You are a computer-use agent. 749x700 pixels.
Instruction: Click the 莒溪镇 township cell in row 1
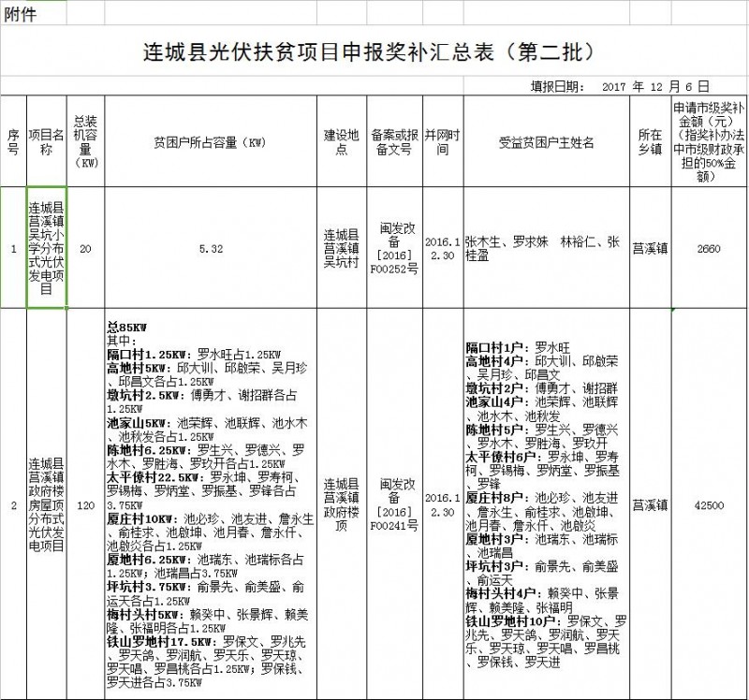[649, 248]
